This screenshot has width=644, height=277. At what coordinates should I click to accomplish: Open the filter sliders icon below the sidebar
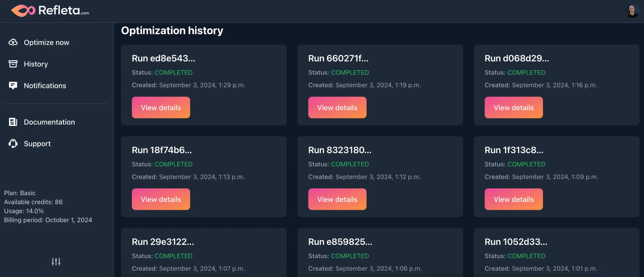coord(56,262)
